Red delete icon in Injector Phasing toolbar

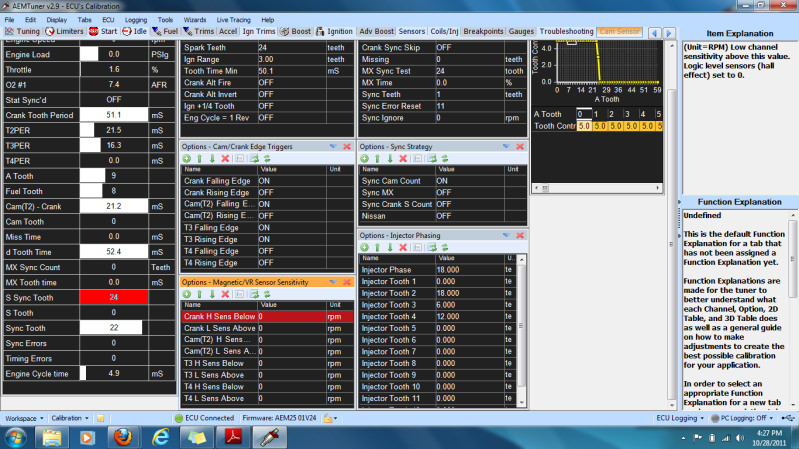pos(403,247)
